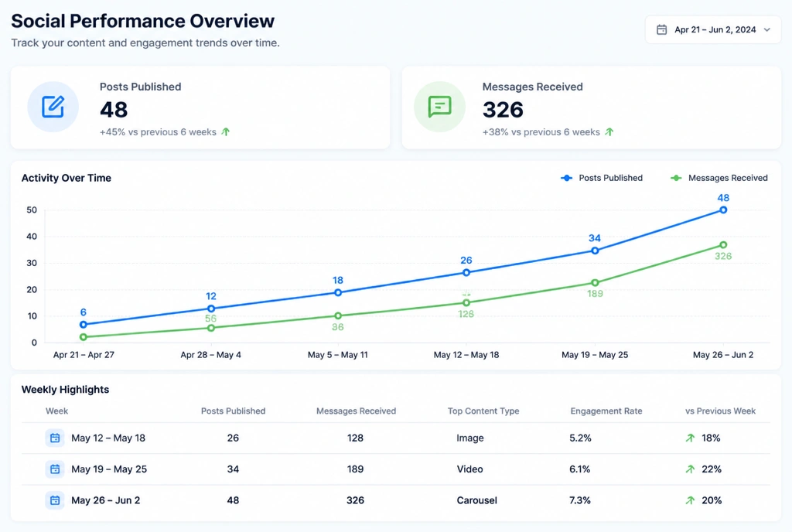Screen dimensions: 792x532
Task: Click the Carousel content type cell
Action: click(x=476, y=500)
